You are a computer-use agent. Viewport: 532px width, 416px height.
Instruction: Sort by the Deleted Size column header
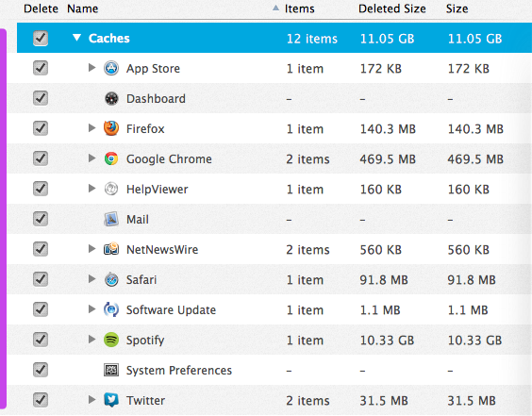[x=391, y=8]
